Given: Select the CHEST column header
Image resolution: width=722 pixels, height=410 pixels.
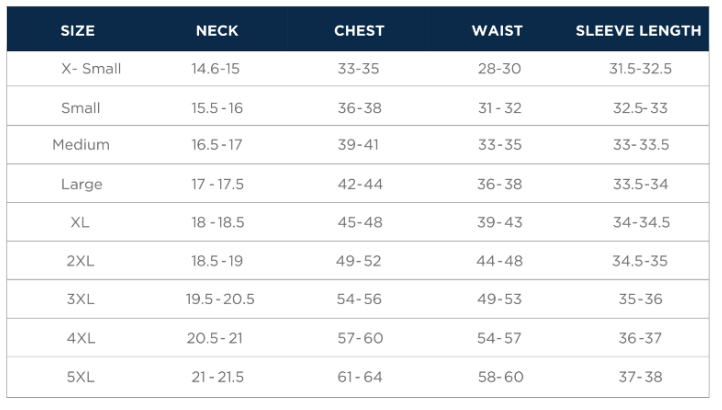Looking at the screenshot, I should tap(359, 31).
